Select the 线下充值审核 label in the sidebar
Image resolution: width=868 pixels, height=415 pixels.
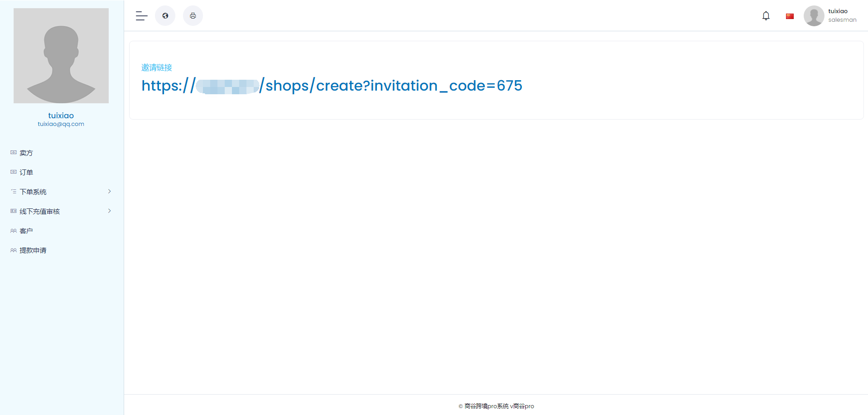[x=40, y=212]
